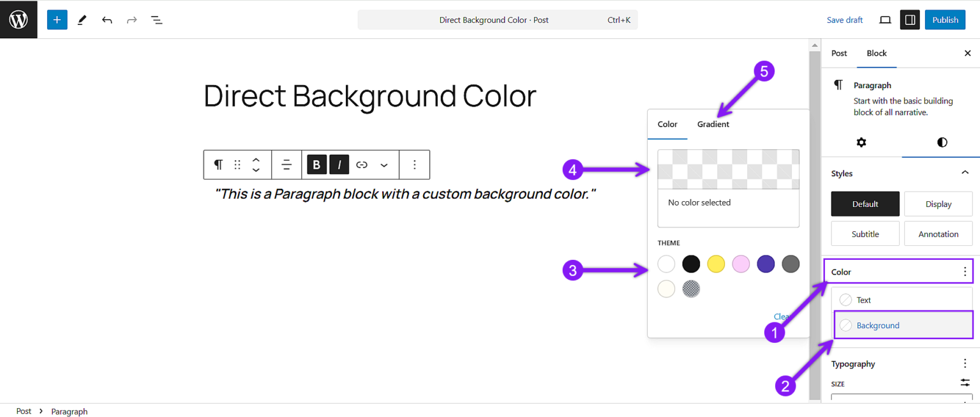Switch to the Gradient tab

pos(713,124)
